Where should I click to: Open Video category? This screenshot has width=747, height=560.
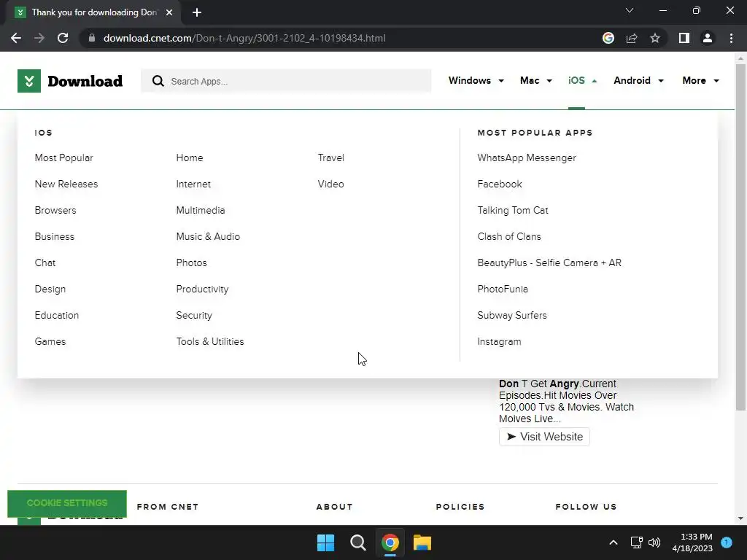point(330,184)
